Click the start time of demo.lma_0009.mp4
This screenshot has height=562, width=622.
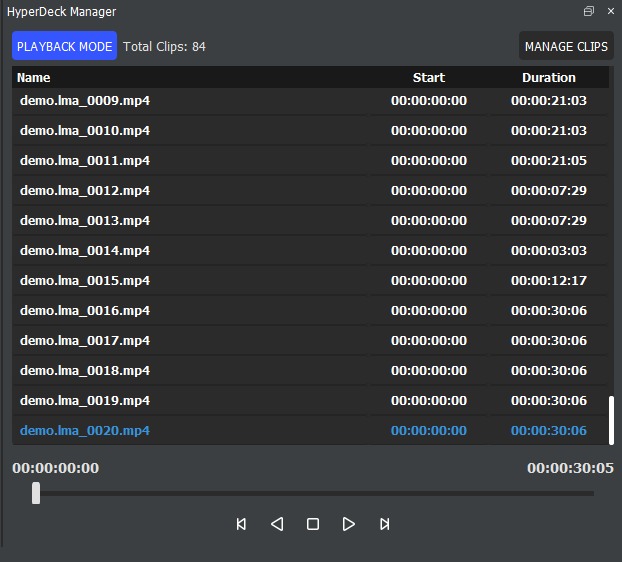[429, 101]
